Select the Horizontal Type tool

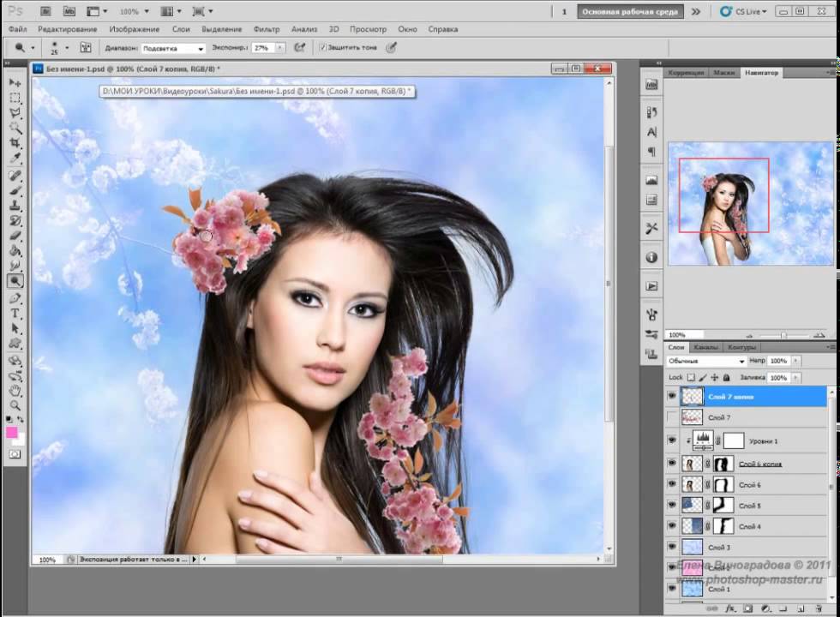click(15, 314)
